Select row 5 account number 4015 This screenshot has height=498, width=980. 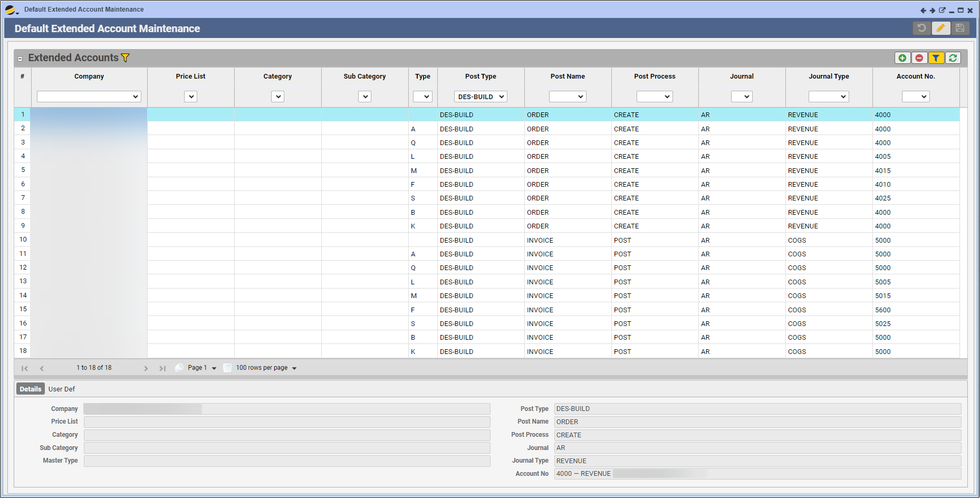(x=883, y=171)
